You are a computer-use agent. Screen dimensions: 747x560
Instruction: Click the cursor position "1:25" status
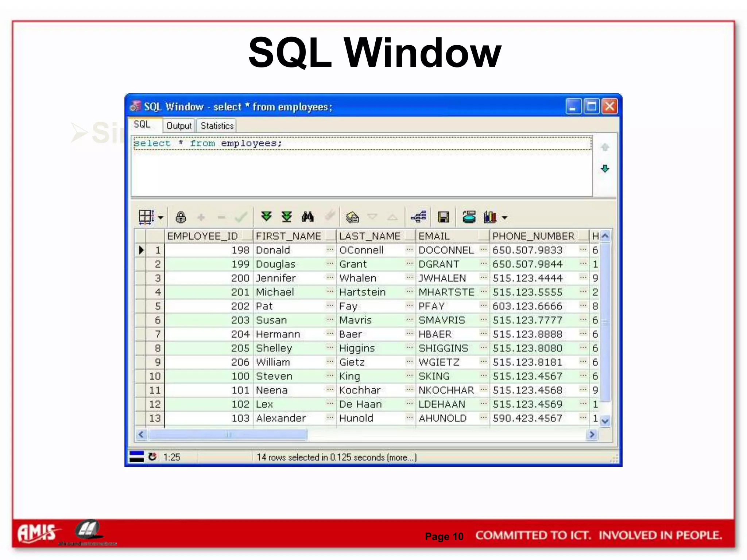click(171, 457)
